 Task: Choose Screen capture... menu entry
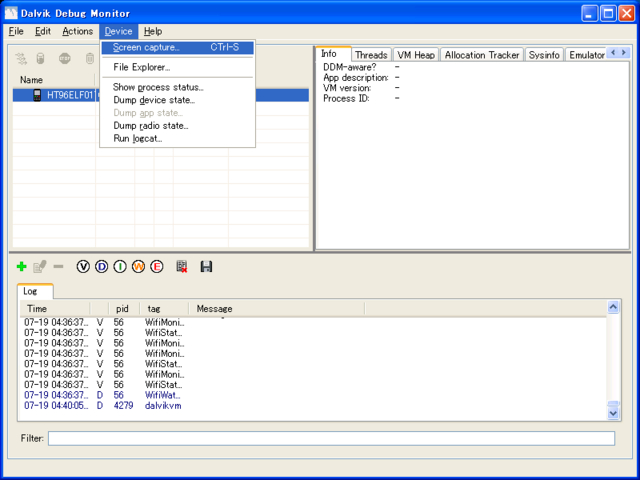pos(178,47)
